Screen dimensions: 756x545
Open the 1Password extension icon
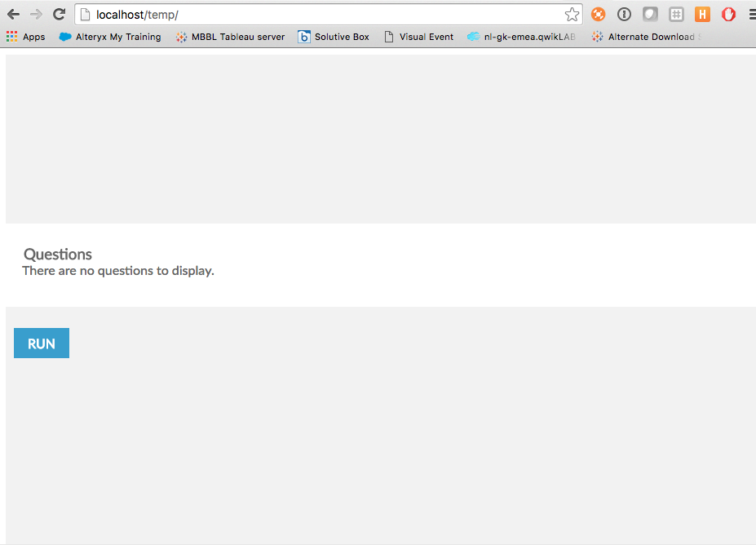point(624,14)
